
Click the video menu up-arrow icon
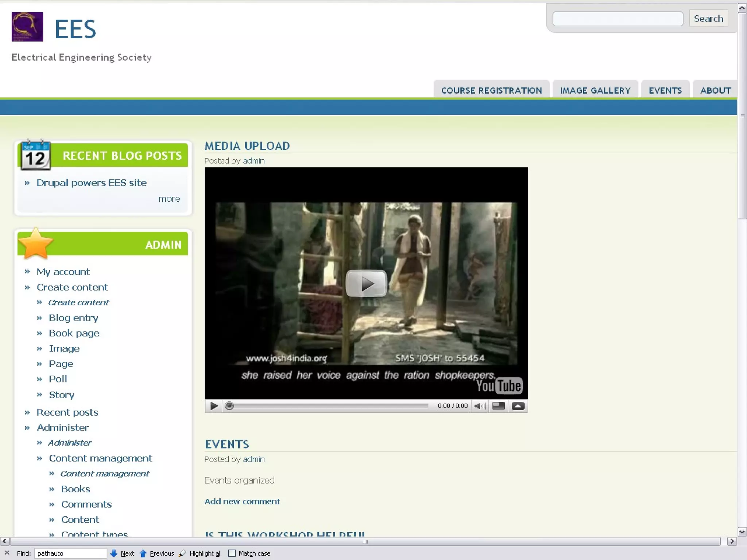click(x=518, y=406)
